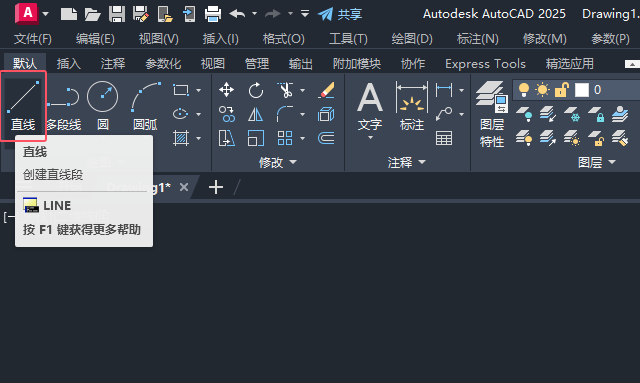Close the Drawing1 file tab
640x383 pixels.
(x=184, y=187)
